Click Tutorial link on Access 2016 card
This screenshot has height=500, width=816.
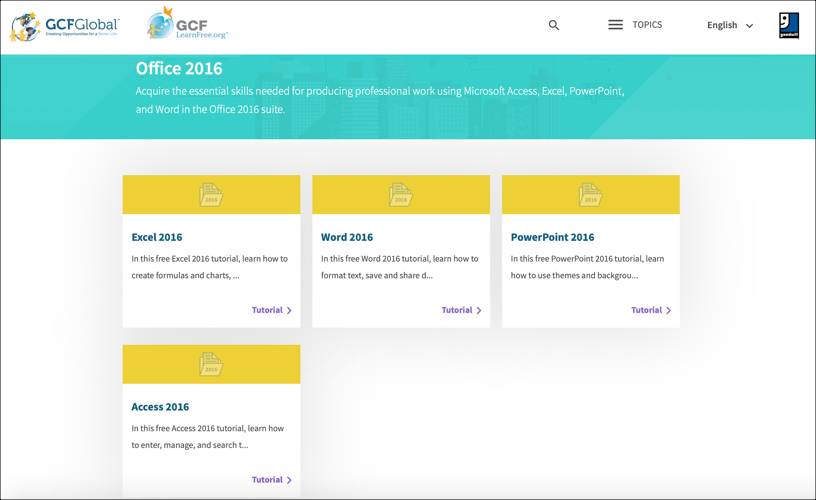(x=272, y=480)
